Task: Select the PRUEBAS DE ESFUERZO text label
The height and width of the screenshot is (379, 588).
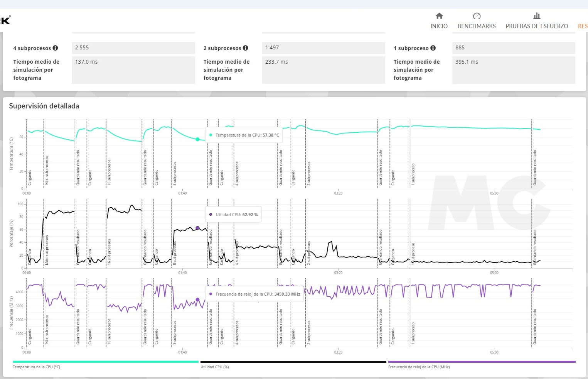Action: coord(537,26)
